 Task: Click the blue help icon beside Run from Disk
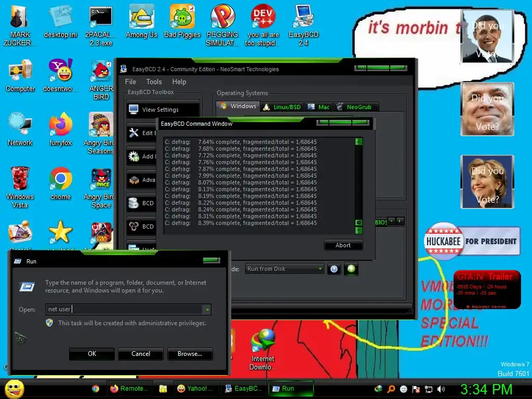click(x=334, y=269)
